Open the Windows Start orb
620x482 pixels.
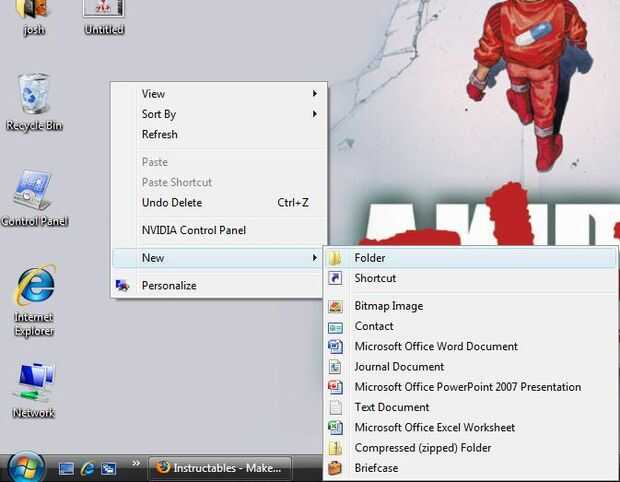click(x=26, y=468)
